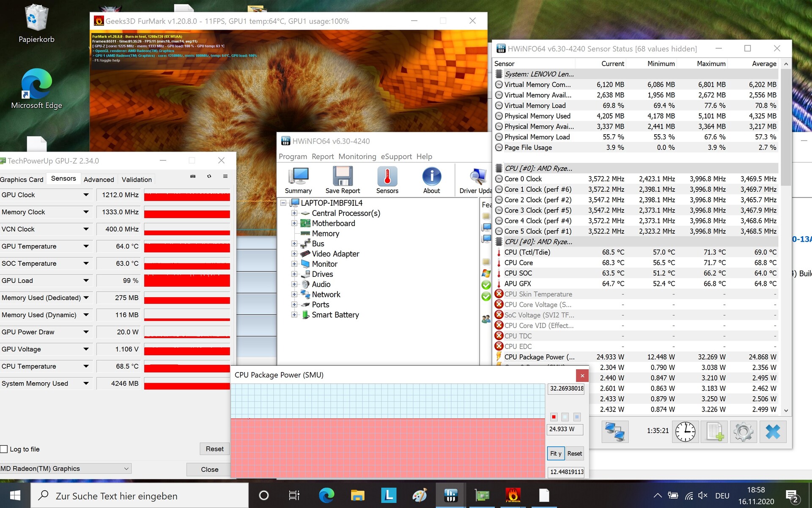Viewport: 812px width, 508px height.
Task: Open the Monitoring menu in HWiNFO64
Action: tap(357, 157)
